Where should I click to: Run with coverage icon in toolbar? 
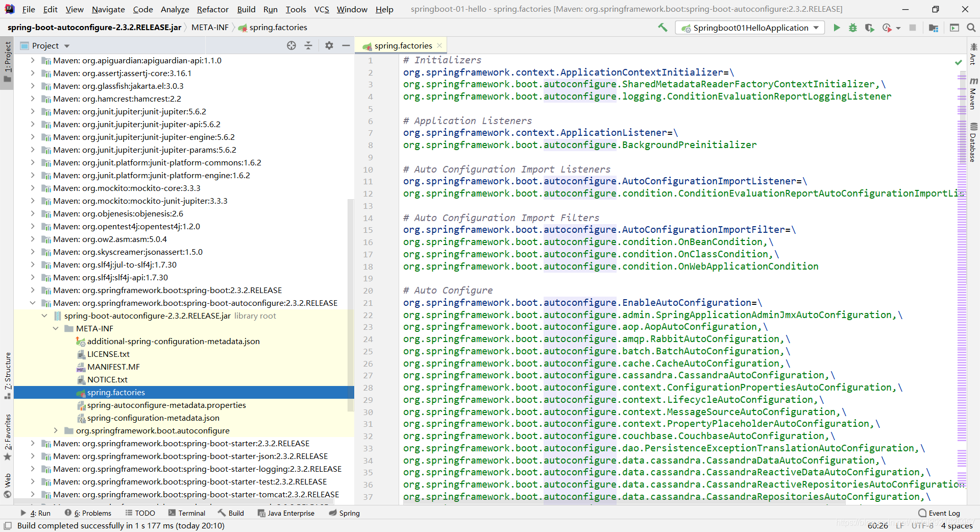point(870,28)
